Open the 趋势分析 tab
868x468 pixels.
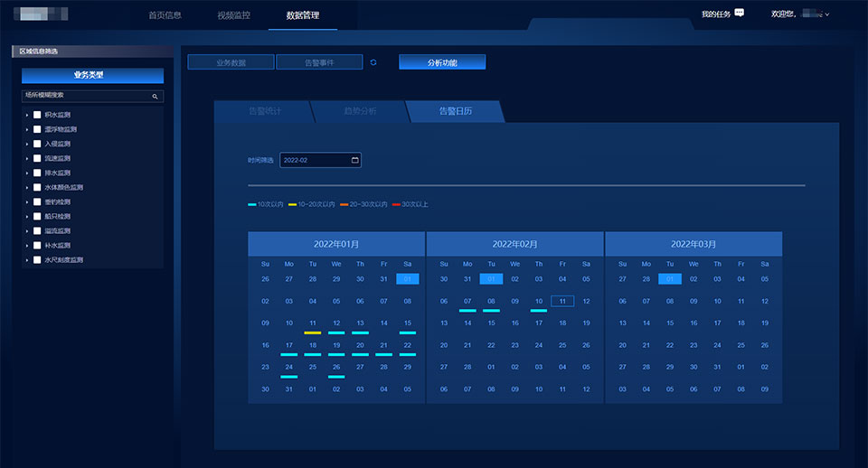[x=360, y=111]
